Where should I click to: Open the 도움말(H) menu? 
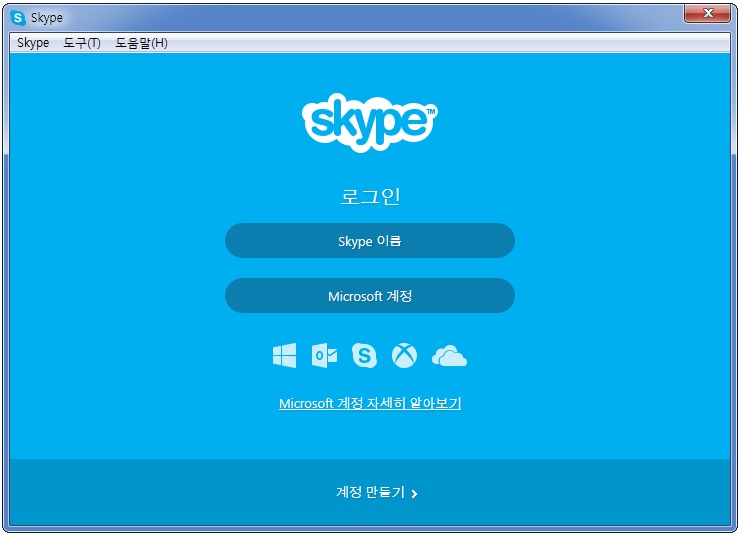point(141,43)
